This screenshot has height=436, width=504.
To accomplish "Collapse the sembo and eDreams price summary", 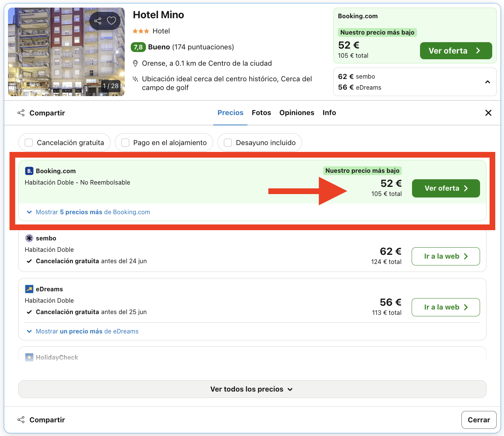I will pyautogui.click(x=488, y=82).
